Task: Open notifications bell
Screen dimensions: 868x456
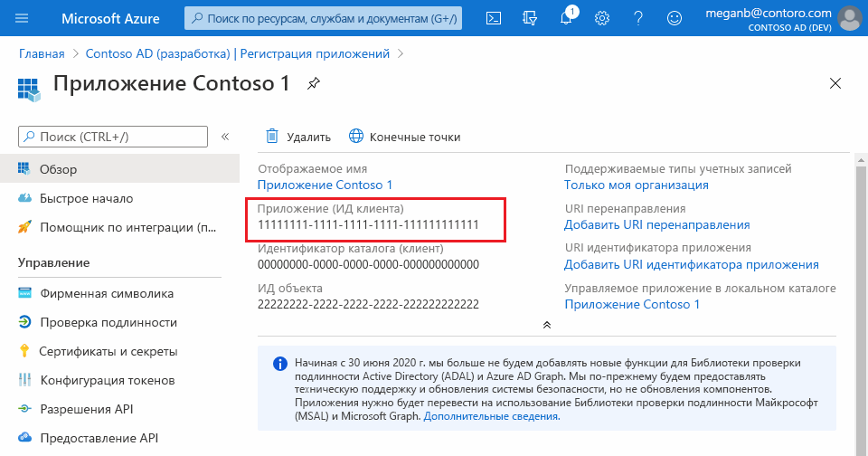Action: 566,18
